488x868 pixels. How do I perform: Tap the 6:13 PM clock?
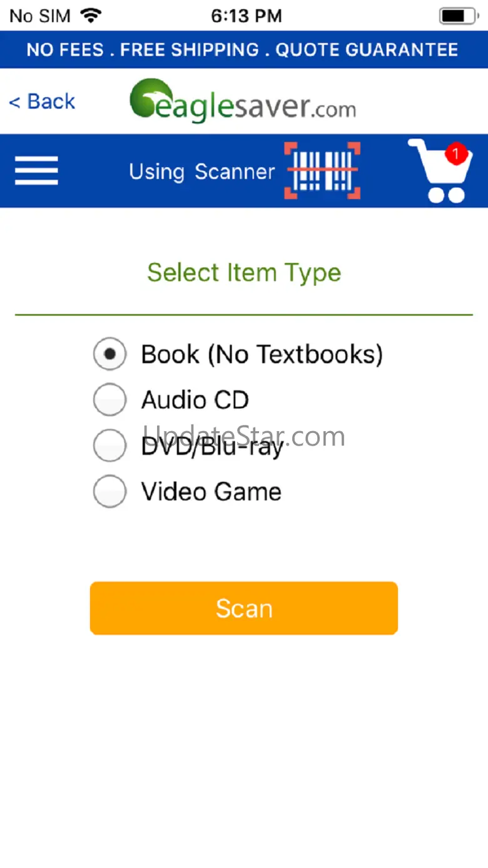[x=246, y=16]
